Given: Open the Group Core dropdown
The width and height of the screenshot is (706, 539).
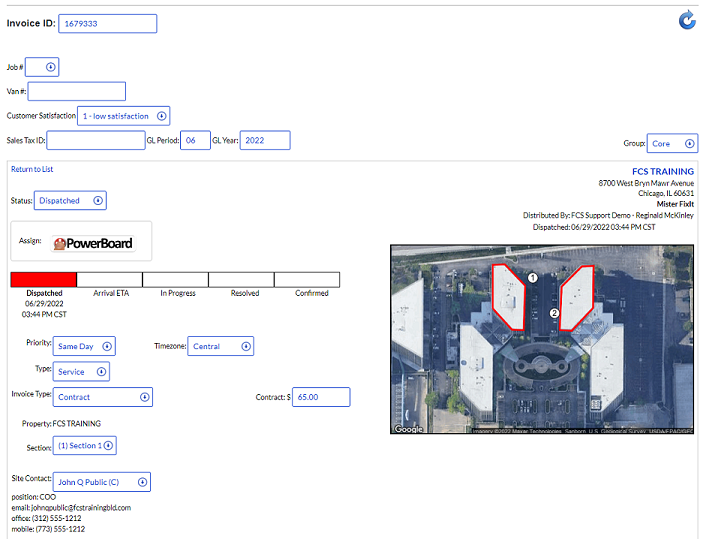Looking at the screenshot, I should click(x=672, y=144).
